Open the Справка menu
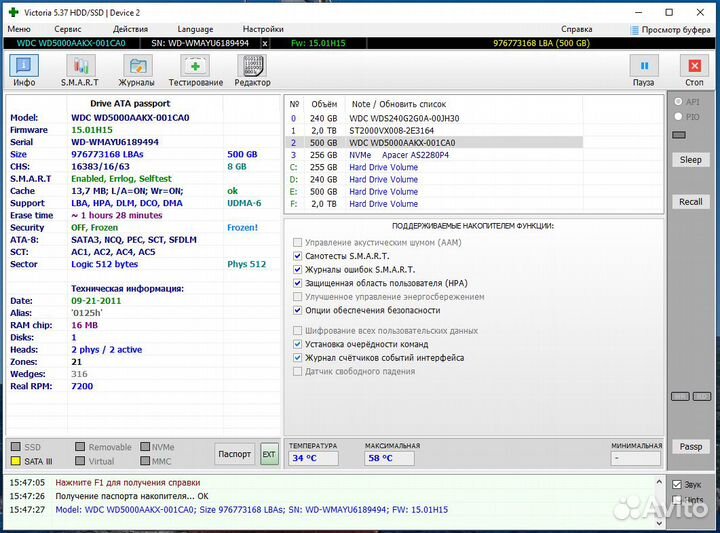This screenshot has width=720, height=533. (x=577, y=29)
